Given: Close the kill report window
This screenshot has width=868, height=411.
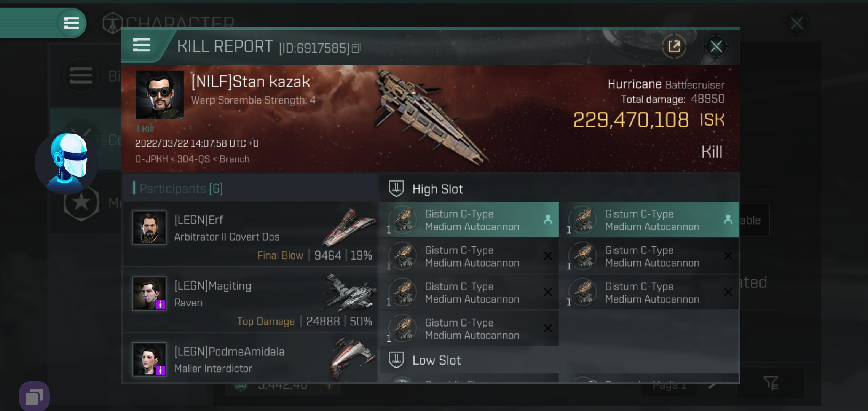Looking at the screenshot, I should [716, 46].
